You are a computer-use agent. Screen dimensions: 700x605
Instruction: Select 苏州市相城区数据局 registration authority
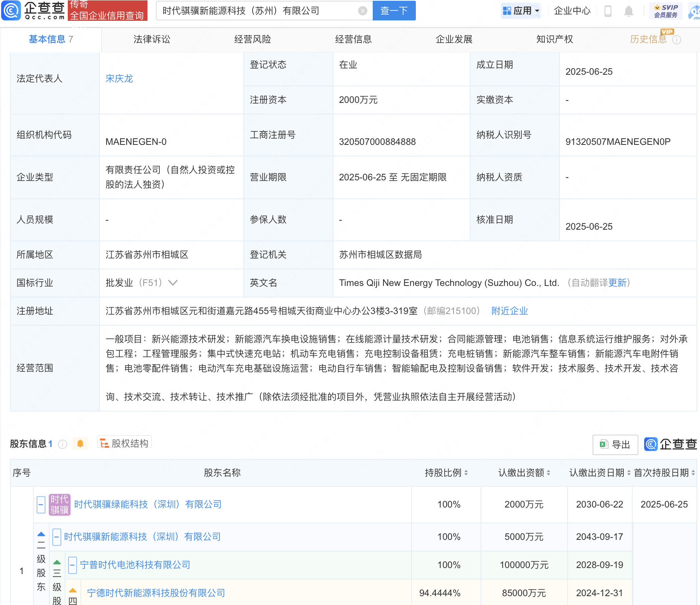pos(380,255)
